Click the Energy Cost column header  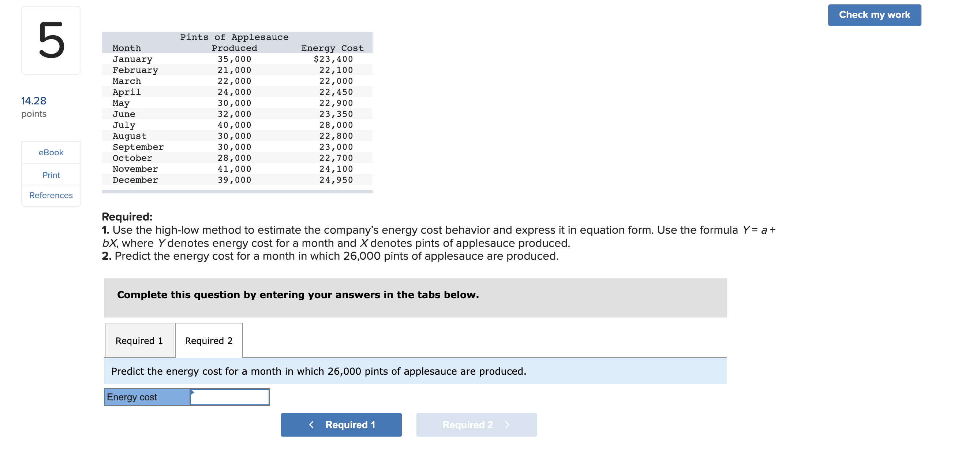click(332, 48)
